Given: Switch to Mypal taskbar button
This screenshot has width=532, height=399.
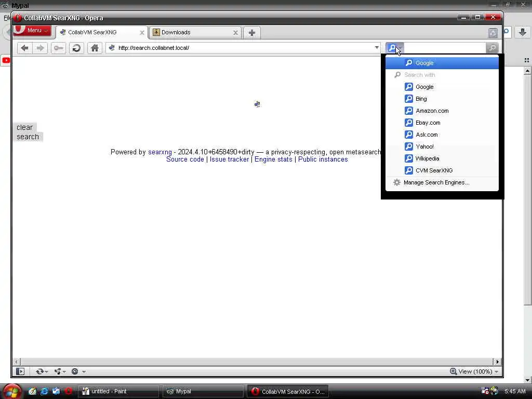Looking at the screenshot, I should coord(203,392).
